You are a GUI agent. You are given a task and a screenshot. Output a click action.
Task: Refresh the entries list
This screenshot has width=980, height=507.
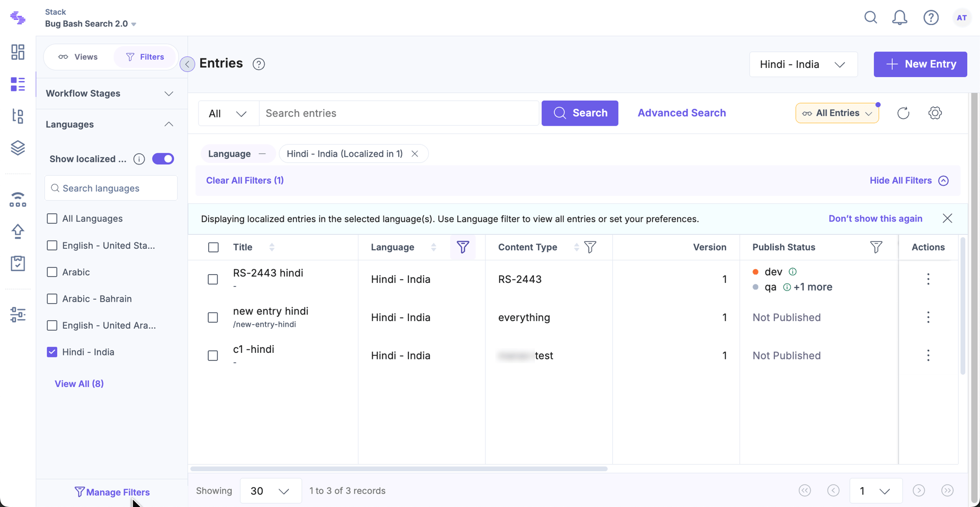coord(903,113)
